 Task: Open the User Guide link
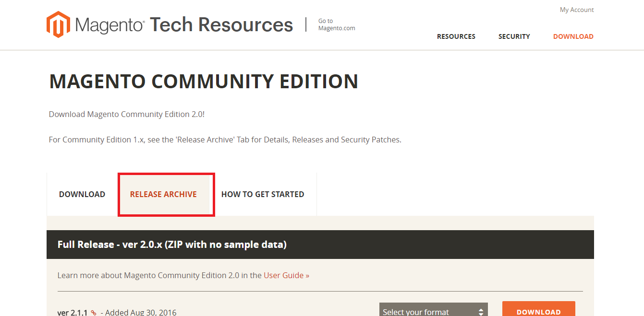click(x=286, y=275)
